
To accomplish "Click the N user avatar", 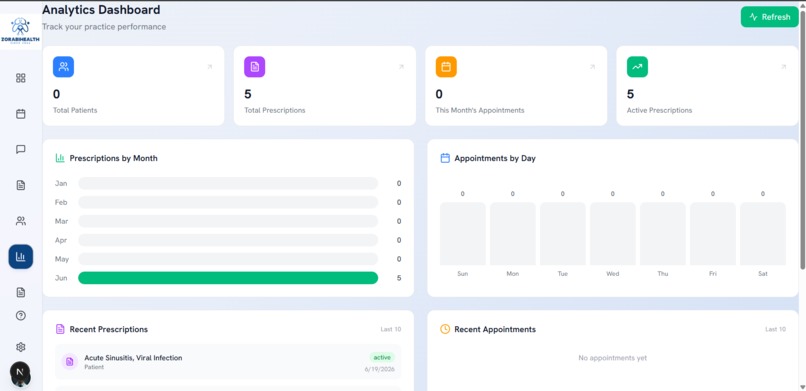I will click(20, 372).
